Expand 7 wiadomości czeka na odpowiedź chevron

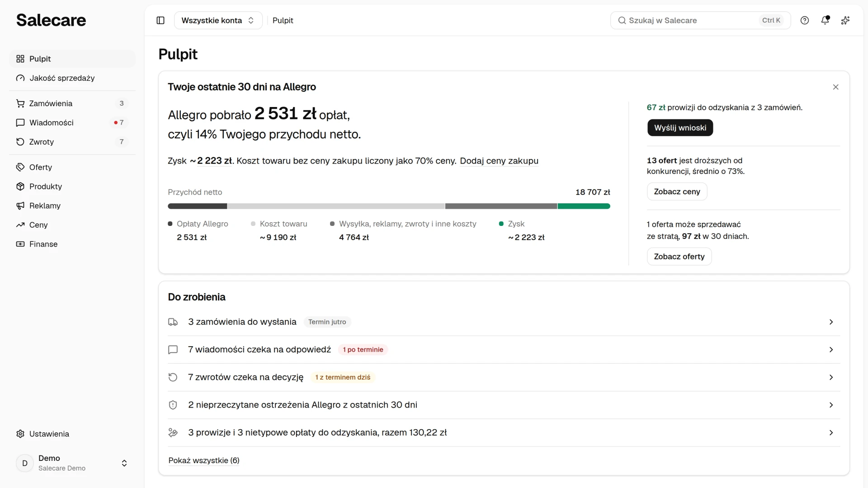(831, 350)
